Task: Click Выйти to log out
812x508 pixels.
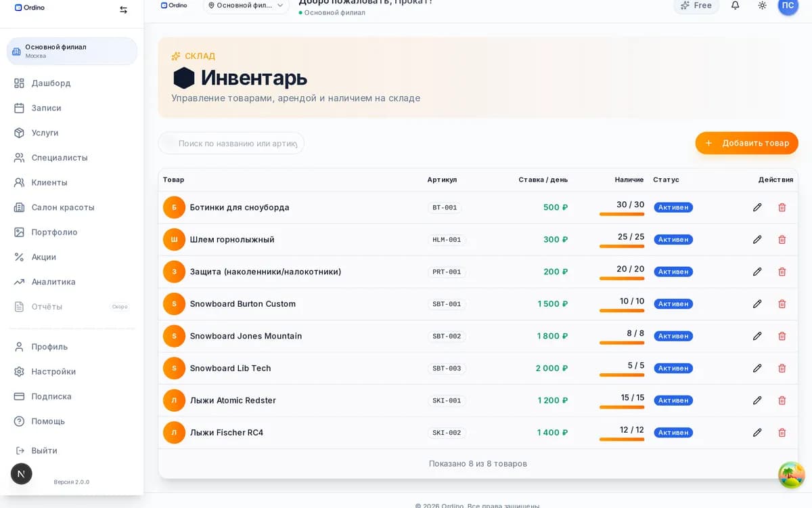Action: click(x=72, y=450)
